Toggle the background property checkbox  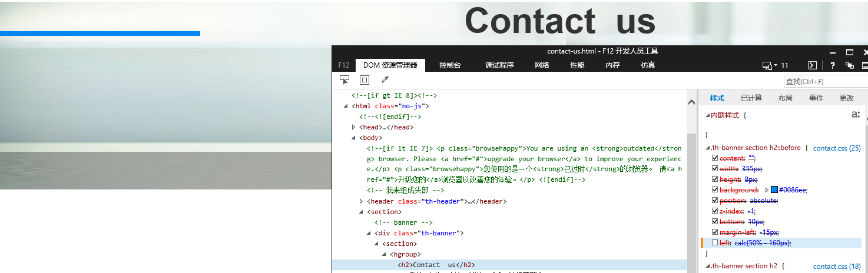pos(715,190)
